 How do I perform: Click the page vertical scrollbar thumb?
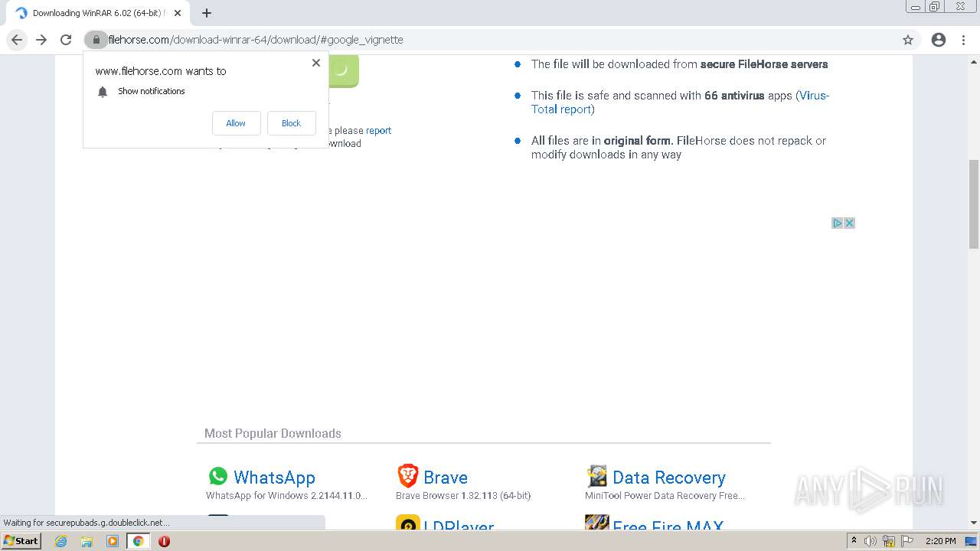[x=974, y=204]
